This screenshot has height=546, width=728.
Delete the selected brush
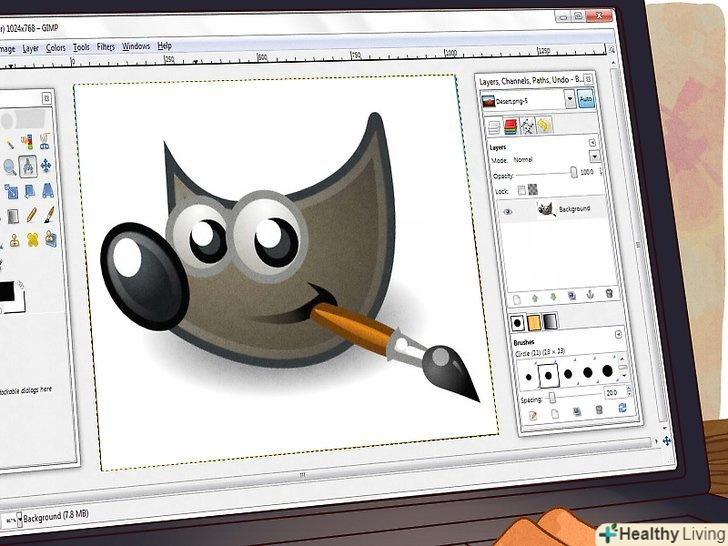coord(599,410)
